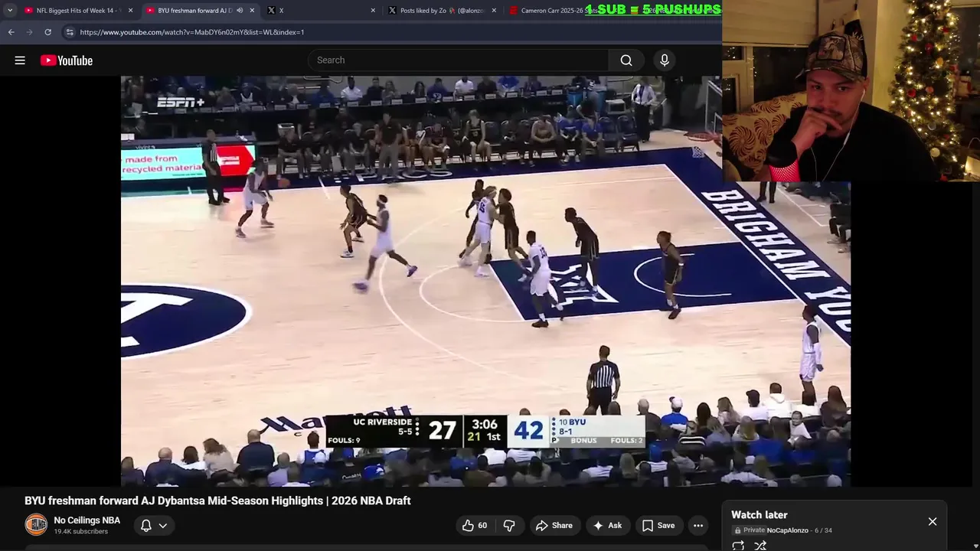Open the browser tab search dropdown
The width and height of the screenshot is (980, 551).
tap(10, 11)
